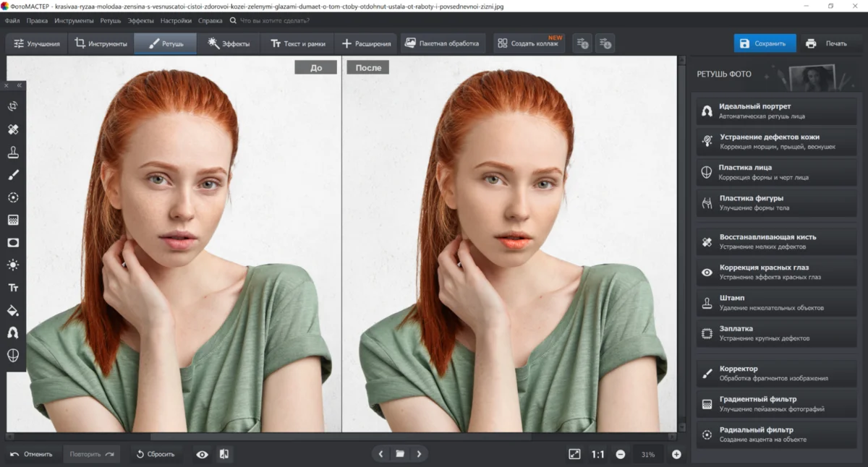The image size is (868, 467).
Task: Select the stamp tool in left toolbar
Action: [13, 152]
